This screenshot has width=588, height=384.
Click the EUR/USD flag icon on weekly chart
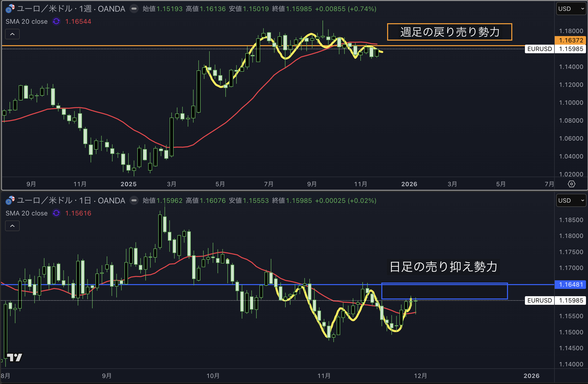(x=10, y=9)
